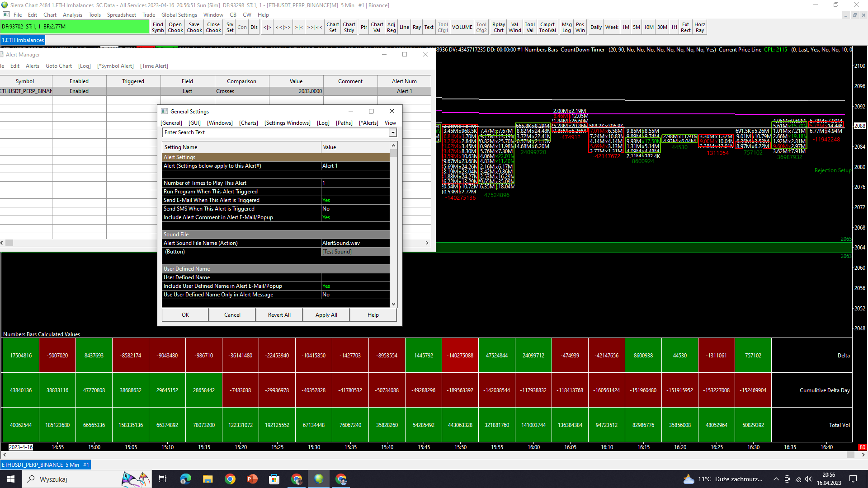Open the Global Settings menu

point(179,14)
